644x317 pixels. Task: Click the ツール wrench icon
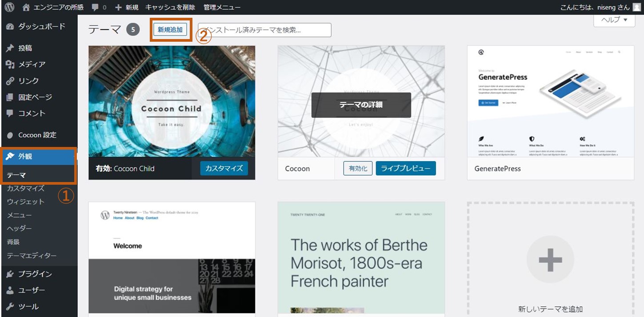(x=10, y=307)
